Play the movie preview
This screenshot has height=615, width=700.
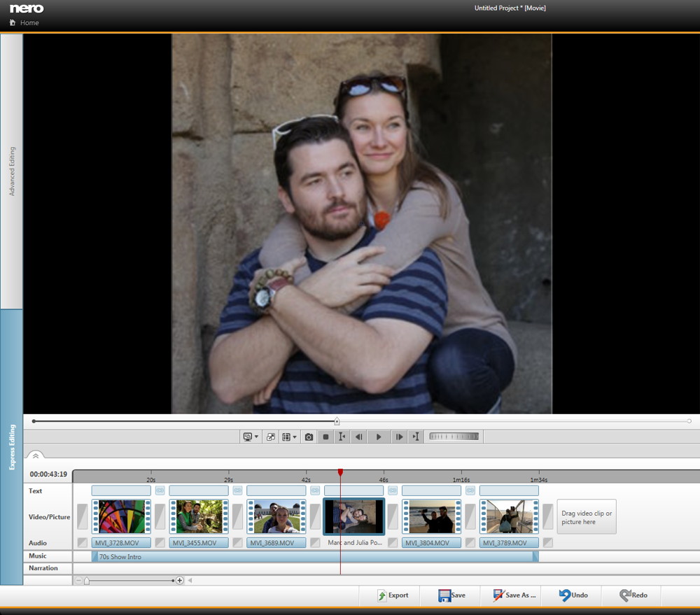coord(379,437)
